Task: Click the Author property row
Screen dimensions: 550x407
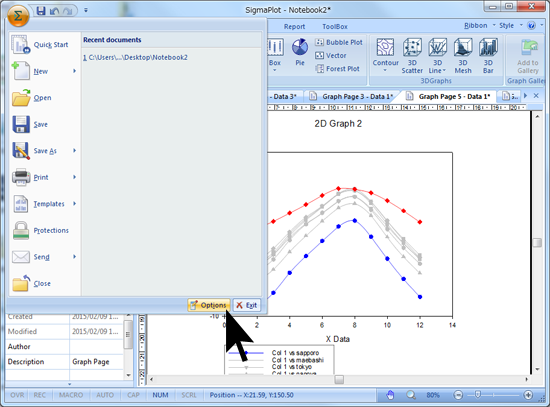Action: (65, 347)
